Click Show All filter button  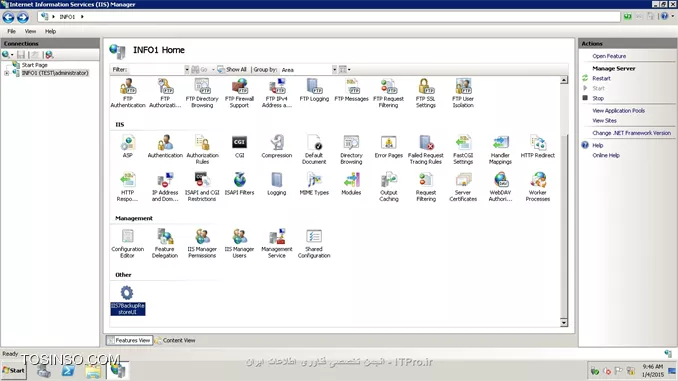[x=232, y=70]
